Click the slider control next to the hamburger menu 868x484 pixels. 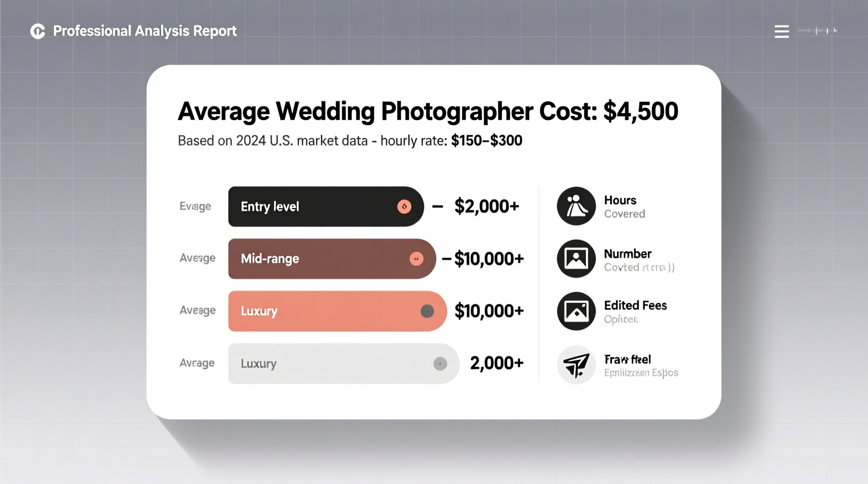tap(819, 31)
